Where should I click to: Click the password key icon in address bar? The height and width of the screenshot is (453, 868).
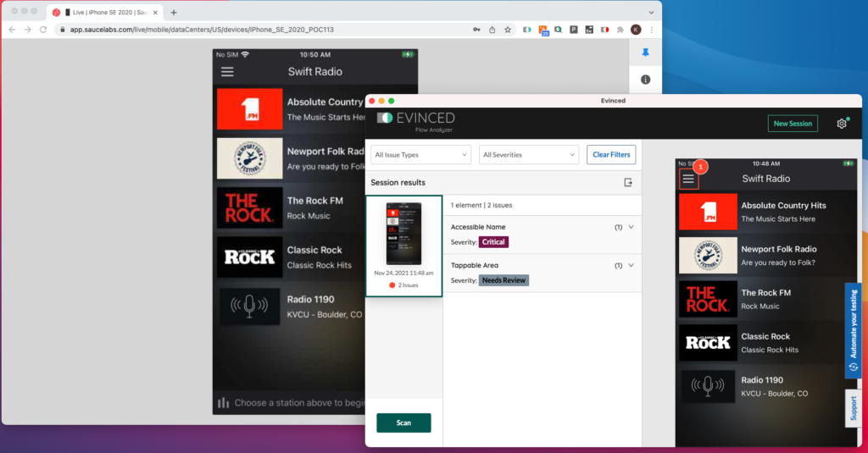click(476, 30)
